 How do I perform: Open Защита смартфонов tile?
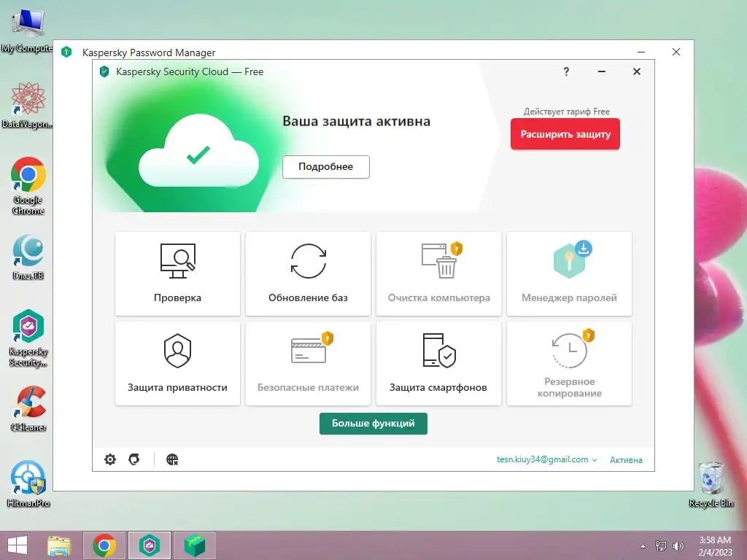(x=438, y=364)
